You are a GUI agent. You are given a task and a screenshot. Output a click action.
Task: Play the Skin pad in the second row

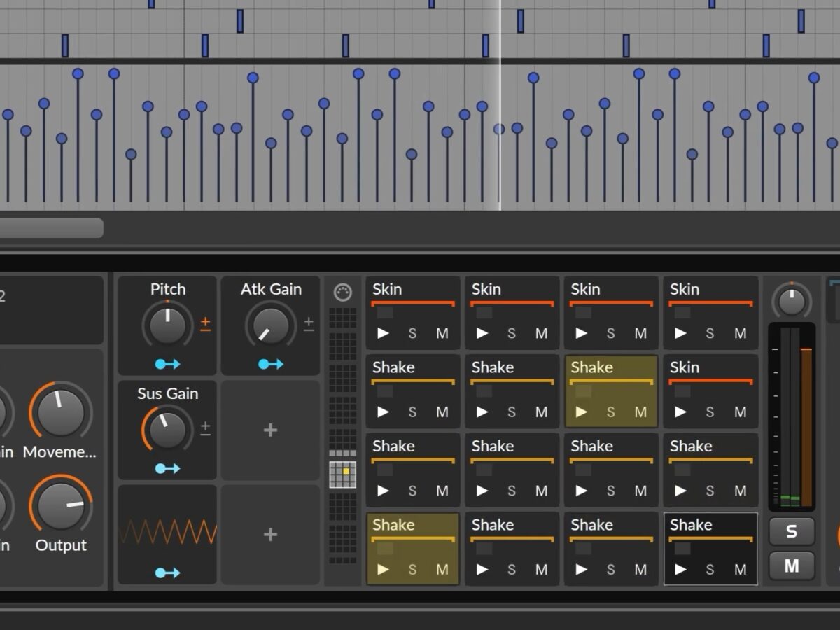(680, 412)
